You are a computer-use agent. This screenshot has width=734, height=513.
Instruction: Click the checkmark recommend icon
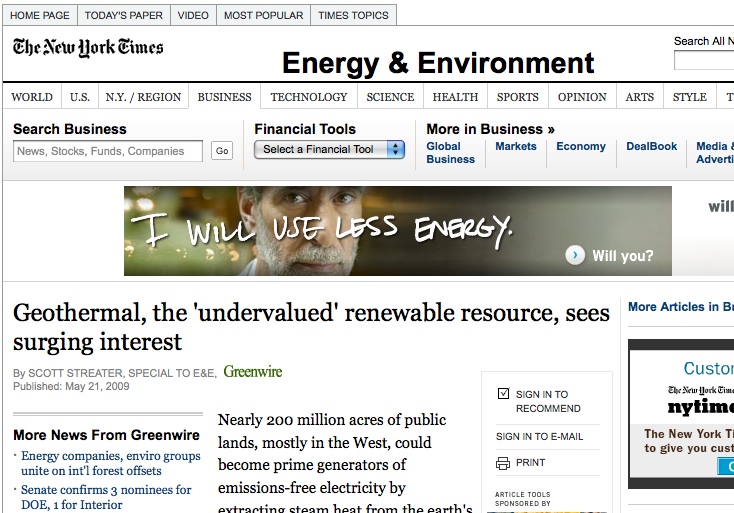click(503, 394)
